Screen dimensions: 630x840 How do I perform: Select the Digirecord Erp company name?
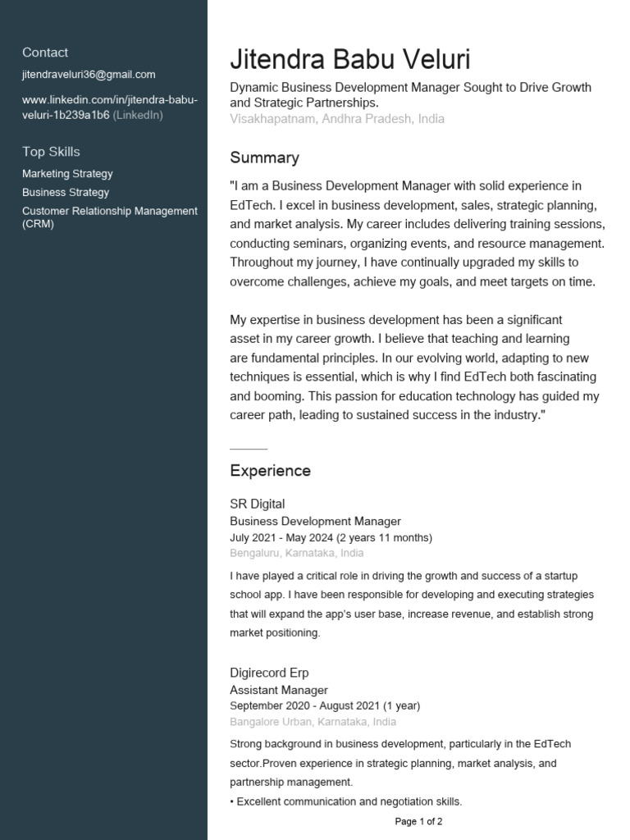pyautogui.click(x=269, y=673)
